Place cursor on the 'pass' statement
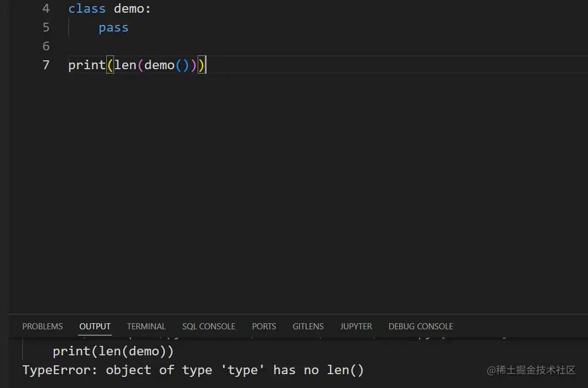Image resolution: width=588 pixels, height=388 pixels. click(x=114, y=28)
